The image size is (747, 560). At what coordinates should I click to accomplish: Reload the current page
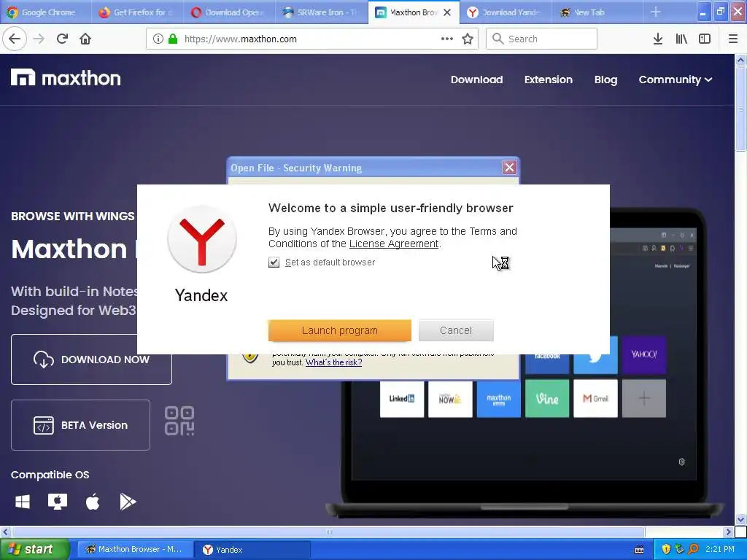point(62,39)
